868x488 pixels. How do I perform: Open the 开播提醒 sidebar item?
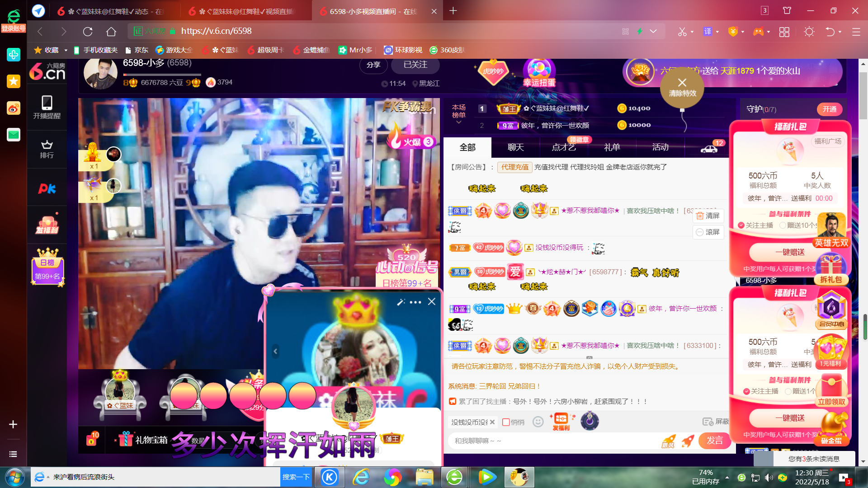click(47, 107)
